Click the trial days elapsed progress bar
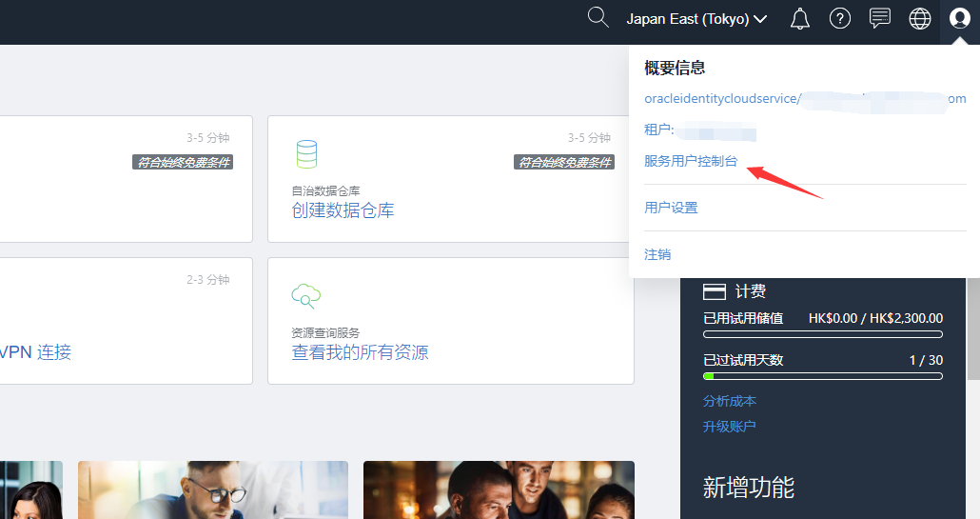The width and height of the screenshot is (980, 519). 822,376
